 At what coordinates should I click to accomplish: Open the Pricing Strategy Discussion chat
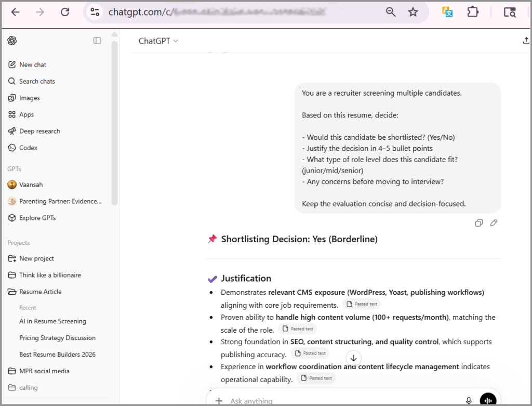57,338
